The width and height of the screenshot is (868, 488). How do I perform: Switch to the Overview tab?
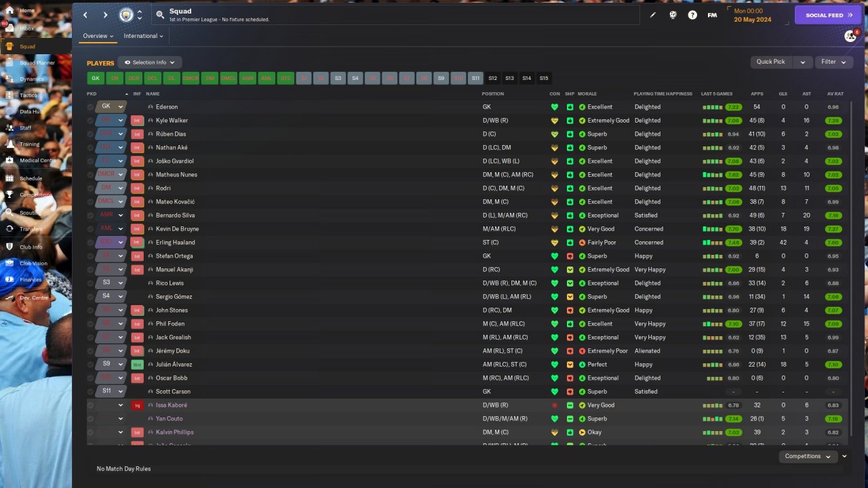(x=98, y=36)
